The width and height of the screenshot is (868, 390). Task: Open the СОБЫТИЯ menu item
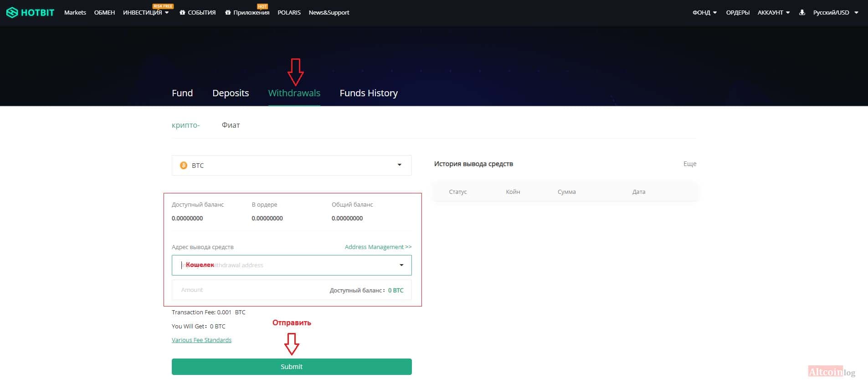tap(198, 13)
